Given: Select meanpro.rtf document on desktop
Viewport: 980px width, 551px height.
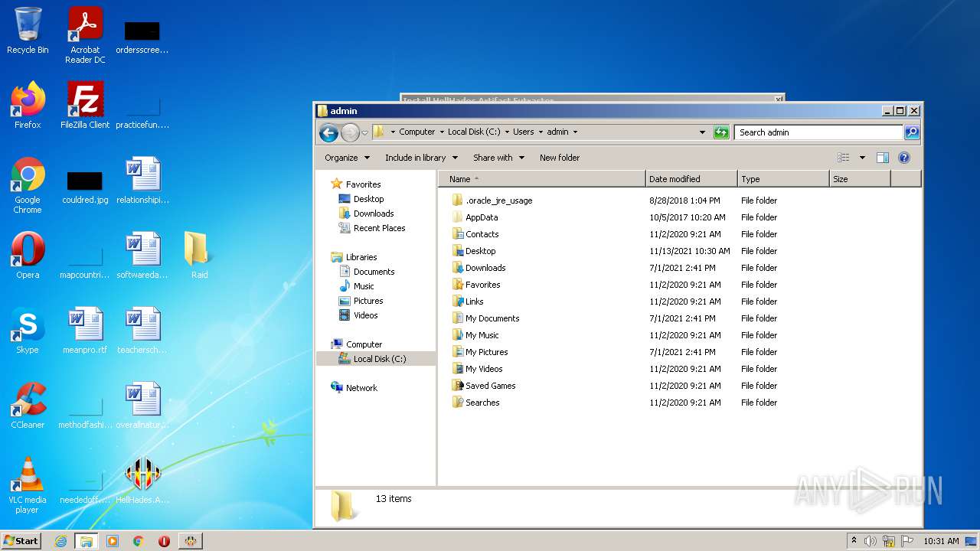Looking at the screenshot, I should [x=85, y=331].
